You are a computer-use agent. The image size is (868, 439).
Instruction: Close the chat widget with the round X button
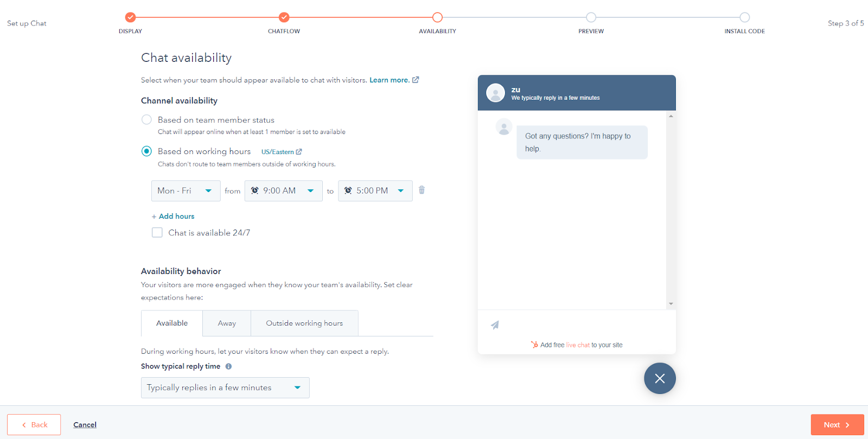tap(660, 378)
